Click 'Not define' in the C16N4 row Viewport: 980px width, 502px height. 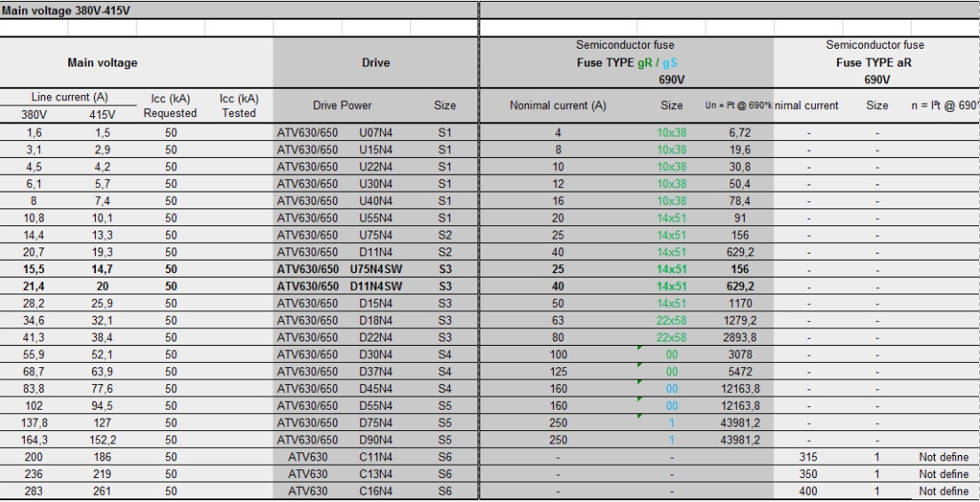[x=944, y=491]
